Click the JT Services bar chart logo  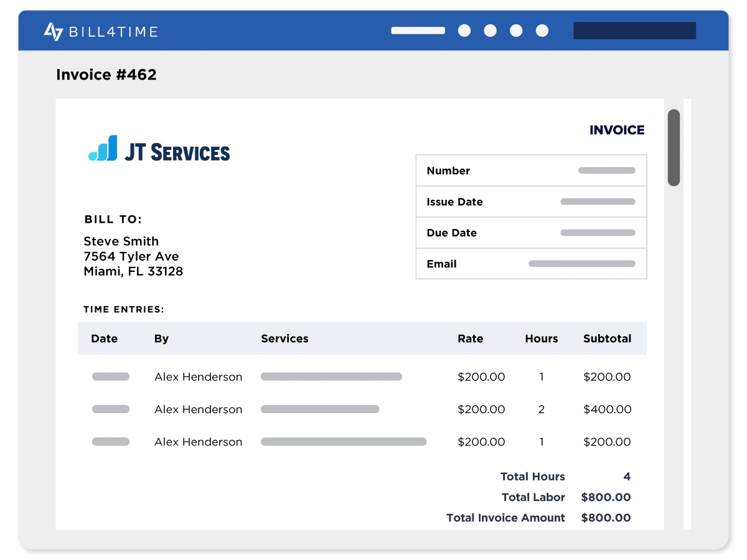point(103,149)
